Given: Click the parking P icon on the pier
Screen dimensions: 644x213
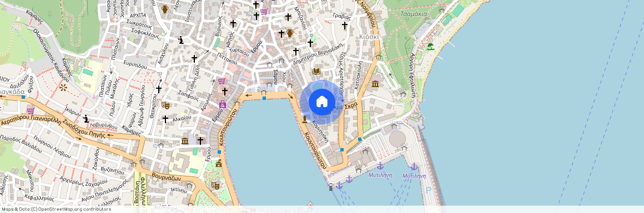Looking at the screenshot, I should [429, 190].
